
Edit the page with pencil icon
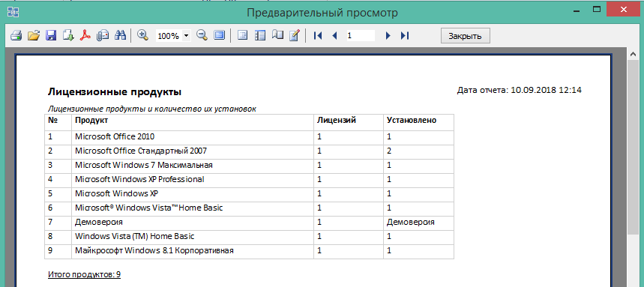click(x=295, y=35)
